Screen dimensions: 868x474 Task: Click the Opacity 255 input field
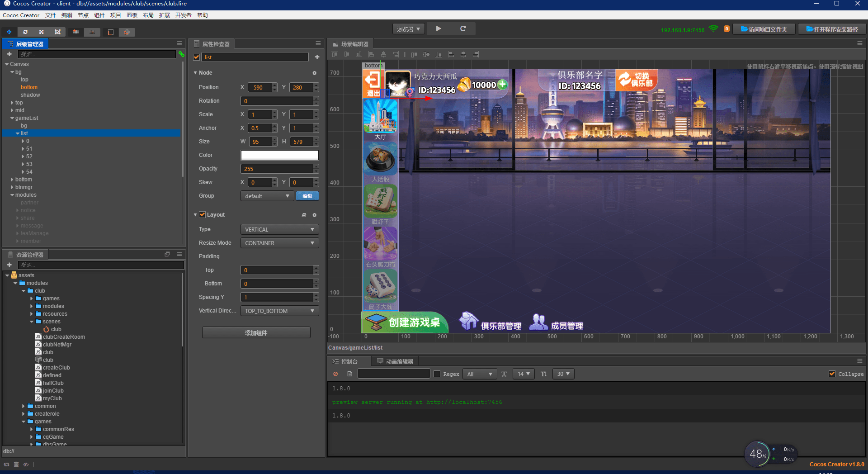279,169
